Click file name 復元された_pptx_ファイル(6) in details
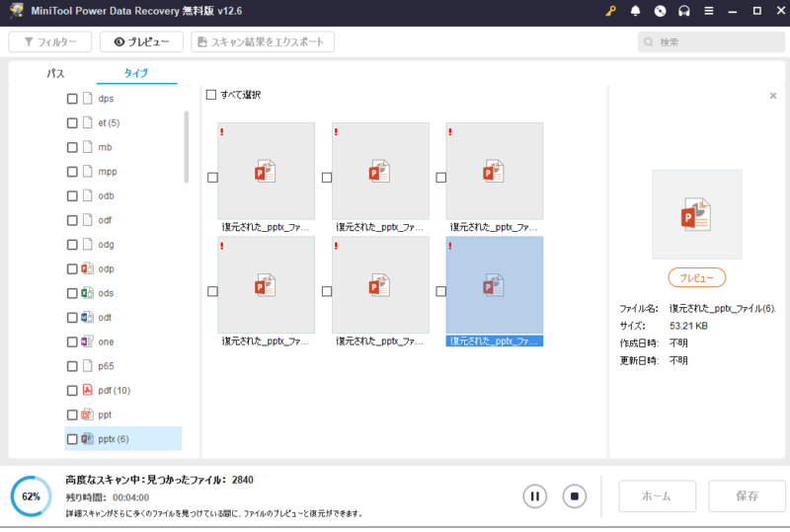790x532 pixels. [x=723, y=308]
